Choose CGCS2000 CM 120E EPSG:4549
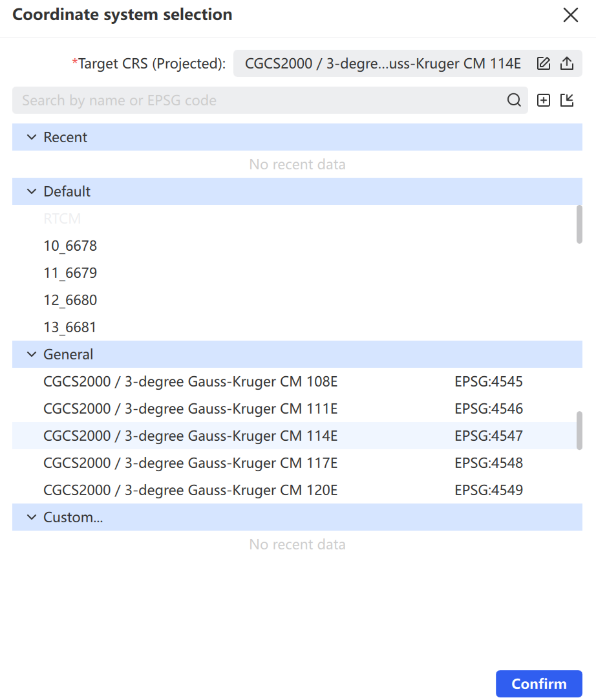 294,490
